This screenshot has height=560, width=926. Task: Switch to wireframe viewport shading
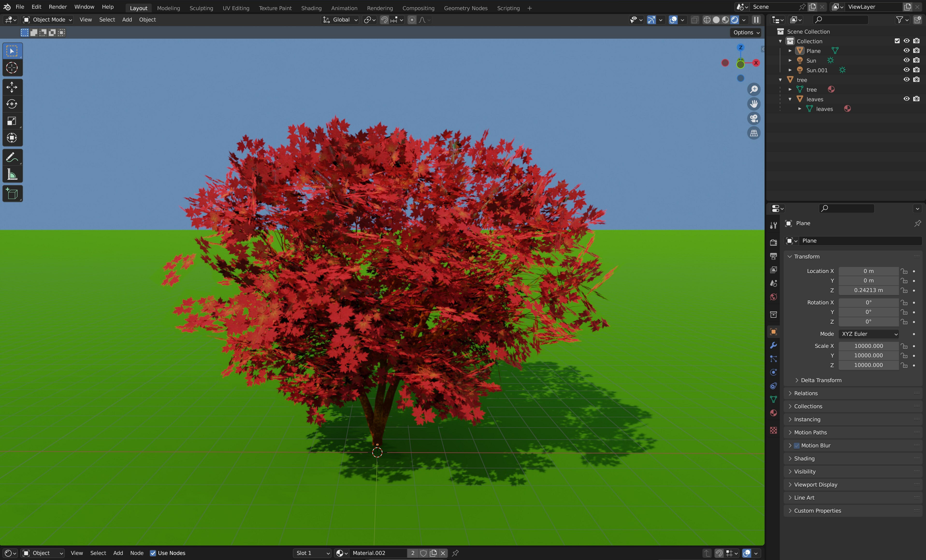coord(707,20)
